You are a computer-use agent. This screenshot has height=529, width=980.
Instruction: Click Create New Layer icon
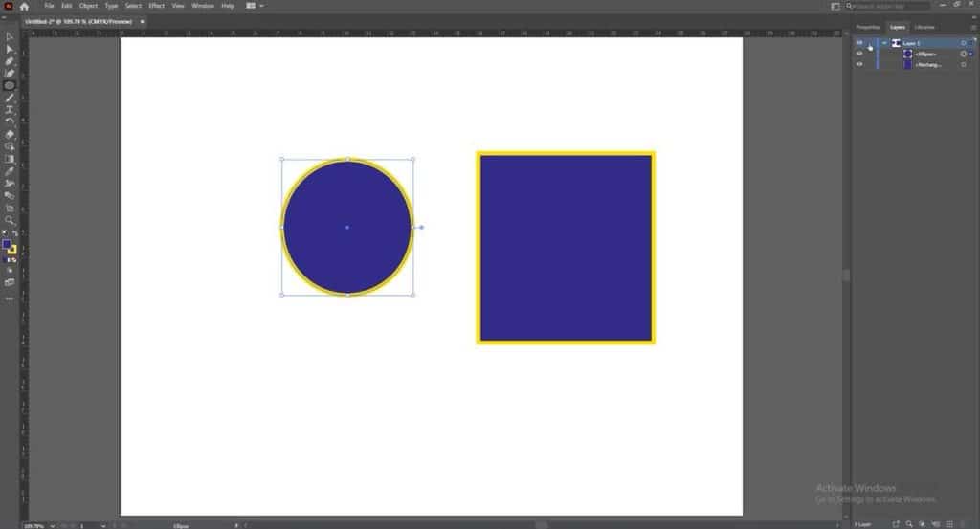(949, 524)
